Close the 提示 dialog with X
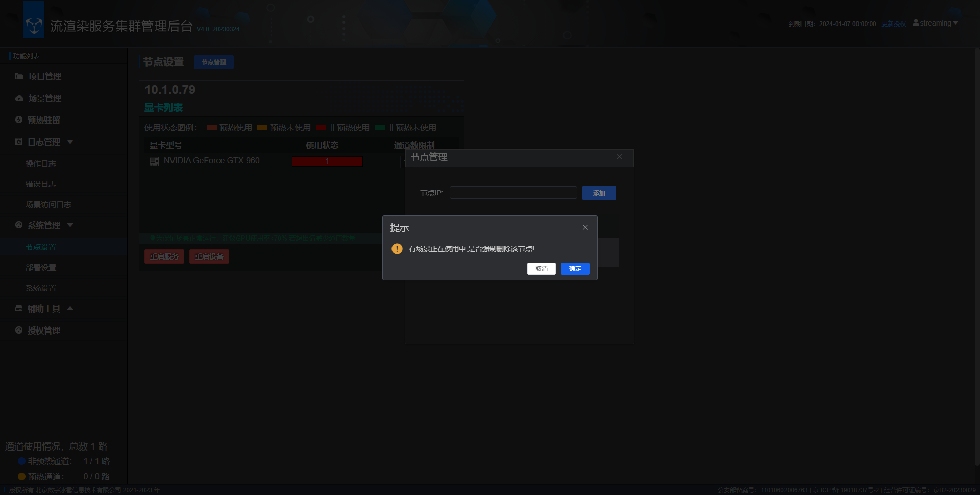980x495 pixels. coord(585,227)
